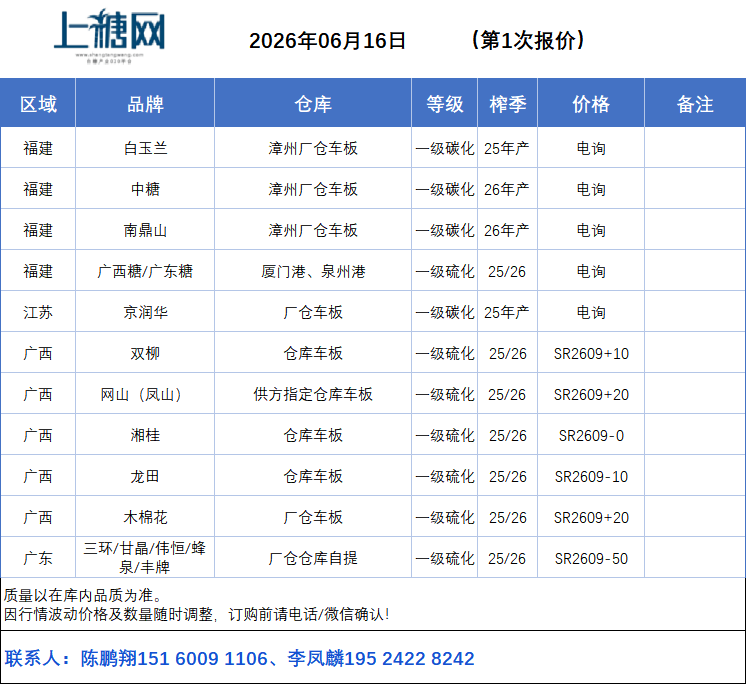Click the 广东 region cell
Image resolution: width=747 pixels, height=684 pixels.
click(38, 558)
